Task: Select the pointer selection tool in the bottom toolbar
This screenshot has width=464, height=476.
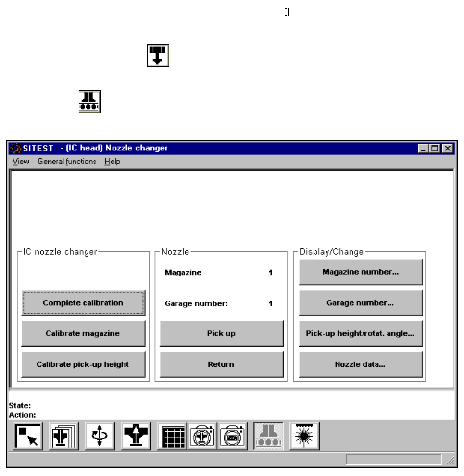Action: (27, 436)
